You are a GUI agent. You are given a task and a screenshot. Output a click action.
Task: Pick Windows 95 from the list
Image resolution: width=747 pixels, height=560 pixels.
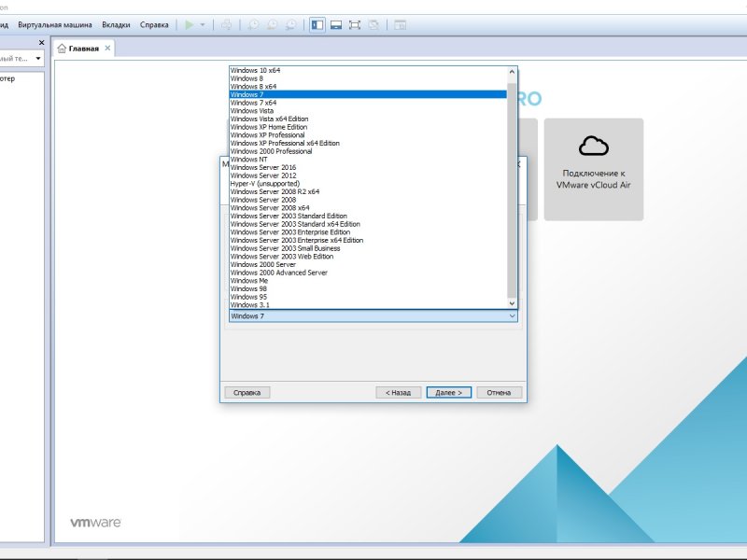coord(368,297)
